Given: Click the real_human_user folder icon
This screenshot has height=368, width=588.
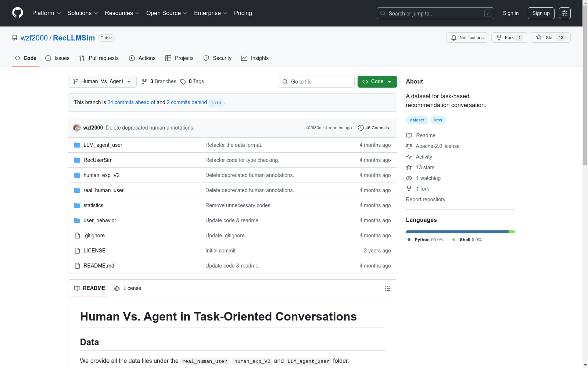Looking at the screenshot, I should click(77, 190).
